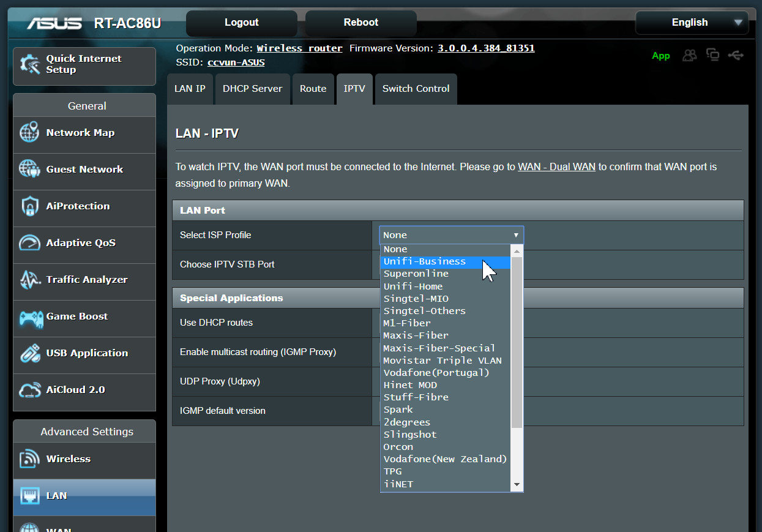Open the Wireless router operation mode link
This screenshot has width=762, height=532.
(299, 48)
